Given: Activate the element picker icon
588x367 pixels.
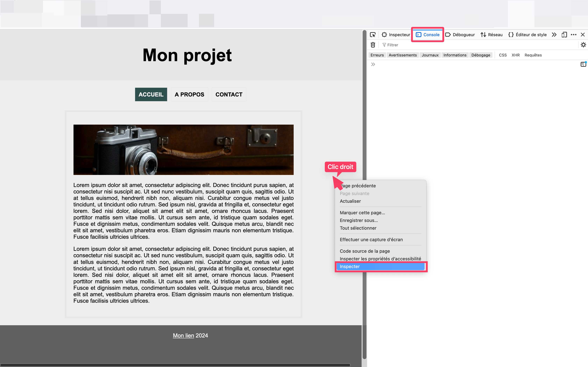Looking at the screenshot, I should 373,35.
